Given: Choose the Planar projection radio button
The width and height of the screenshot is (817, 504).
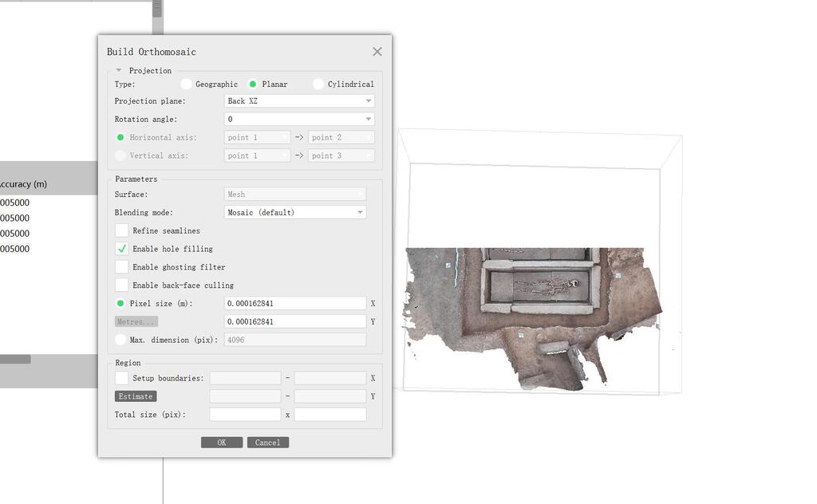Looking at the screenshot, I should coord(253,84).
